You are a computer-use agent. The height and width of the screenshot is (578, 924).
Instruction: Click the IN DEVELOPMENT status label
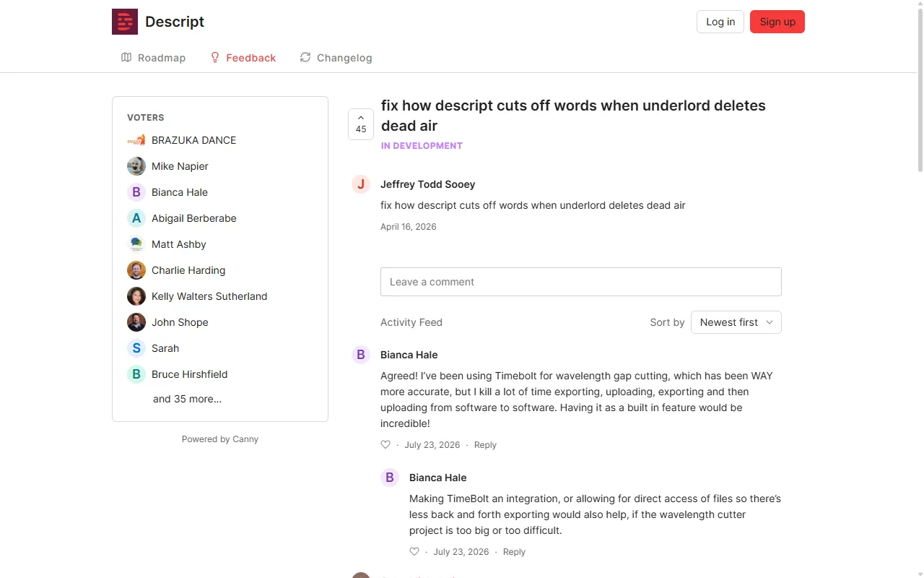click(422, 146)
